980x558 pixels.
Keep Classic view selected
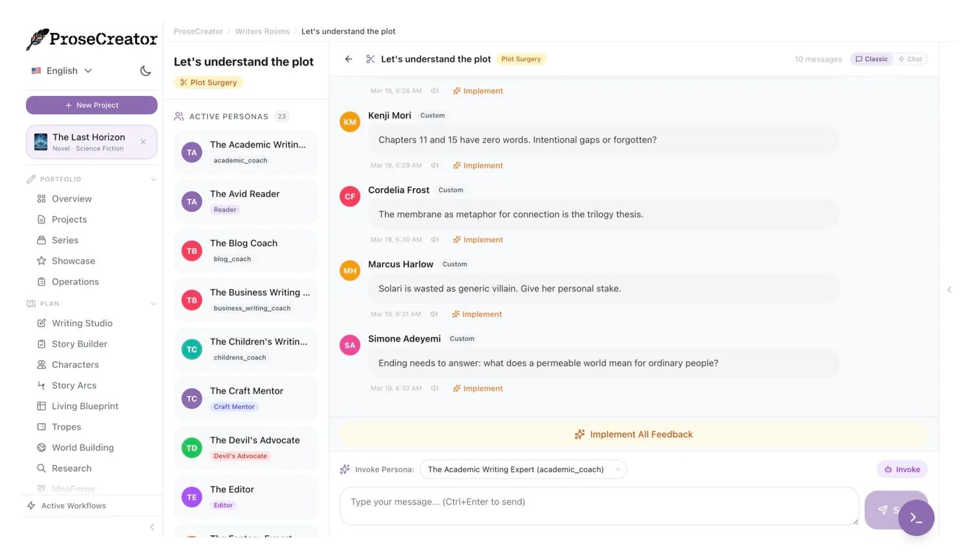[x=871, y=59]
